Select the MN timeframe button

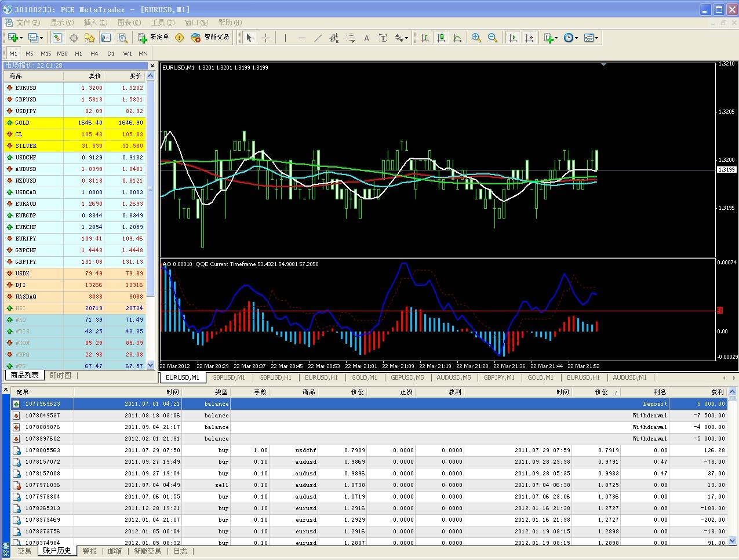(143, 53)
